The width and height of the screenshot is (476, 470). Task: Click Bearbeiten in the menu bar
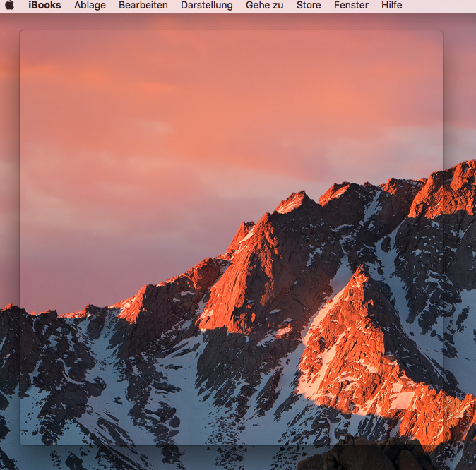click(x=143, y=6)
